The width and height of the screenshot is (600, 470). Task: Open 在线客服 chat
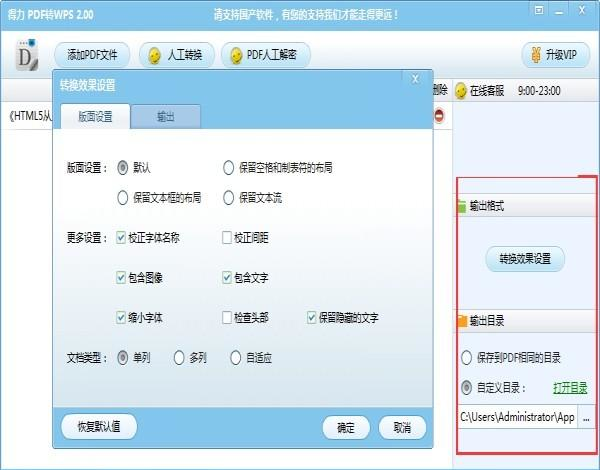(x=487, y=91)
